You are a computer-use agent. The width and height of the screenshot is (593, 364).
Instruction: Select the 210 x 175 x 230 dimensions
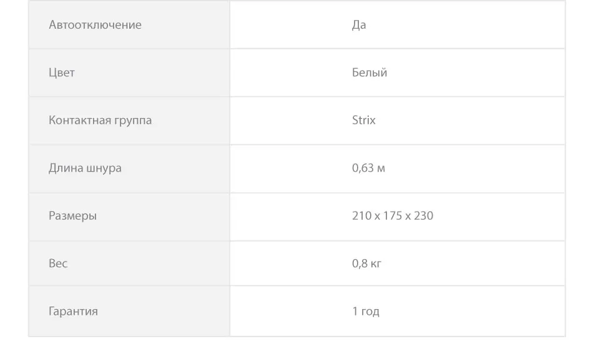393,215
